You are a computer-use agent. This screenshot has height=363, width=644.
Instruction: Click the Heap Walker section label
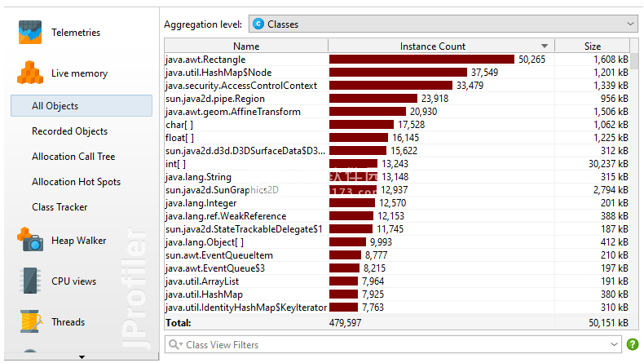tap(78, 241)
